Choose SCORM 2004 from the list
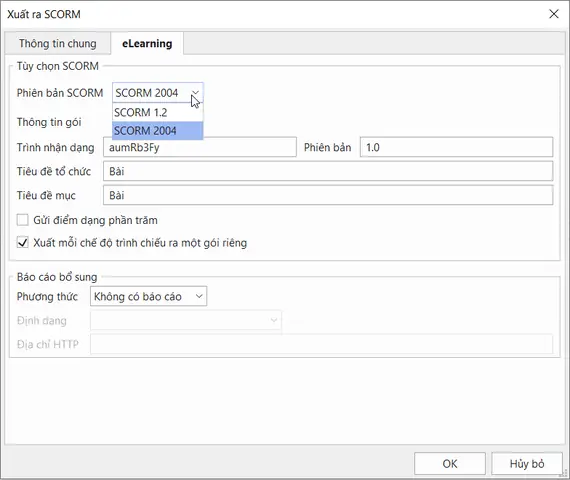The image size is (570, 480). pos(158,131)
